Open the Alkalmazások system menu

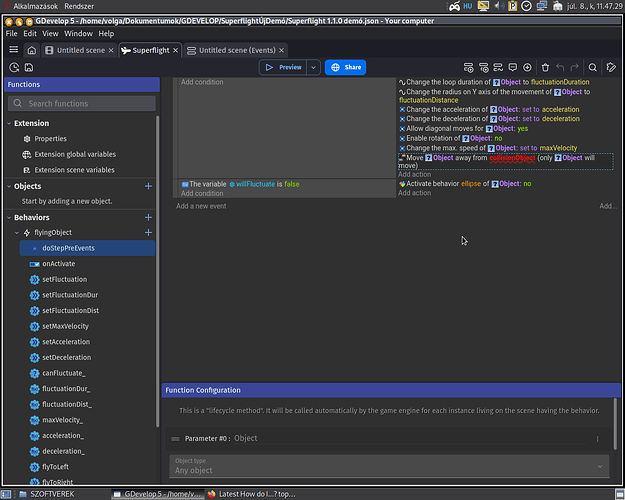35,6
